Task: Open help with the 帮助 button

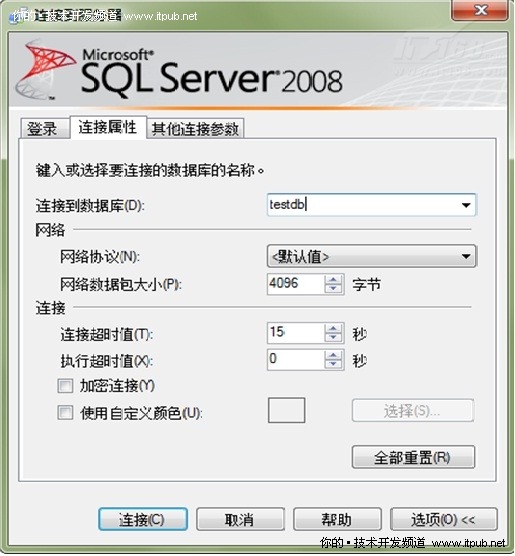Action: [x=337, y=519]
